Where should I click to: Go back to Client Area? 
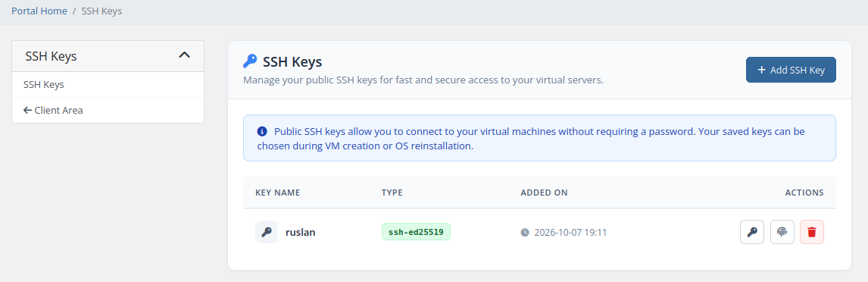click(x=108, y=110)
